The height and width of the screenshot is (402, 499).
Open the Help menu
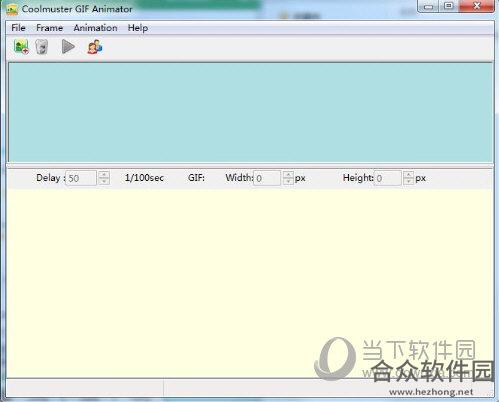[138, 28]
